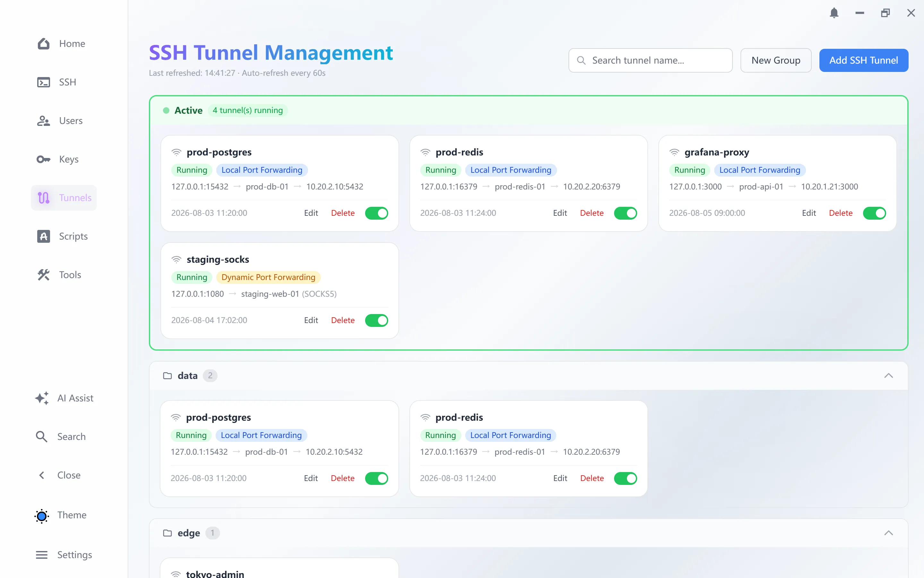924x578 pixels.
Task: Disable the Active prod-redis tunnel toggle
Action: 625,213
